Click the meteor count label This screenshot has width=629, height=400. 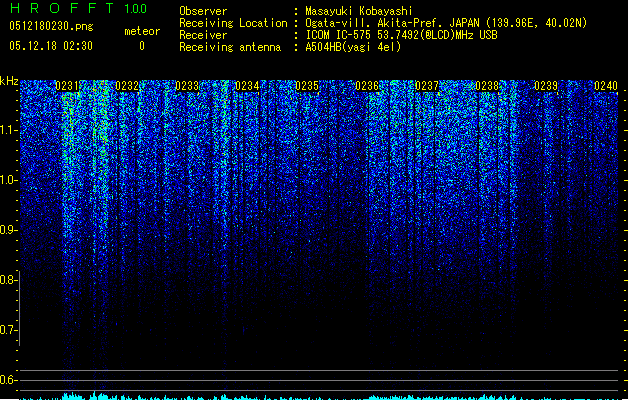tap(142, 31)
